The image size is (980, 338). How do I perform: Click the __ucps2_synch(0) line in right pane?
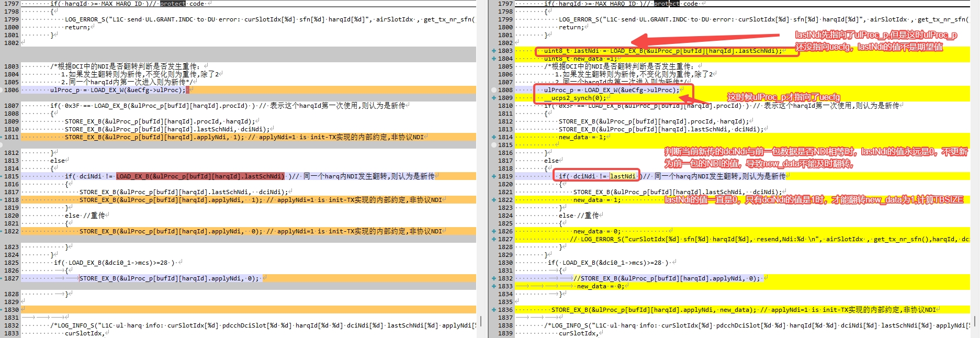tap(575, 98)
